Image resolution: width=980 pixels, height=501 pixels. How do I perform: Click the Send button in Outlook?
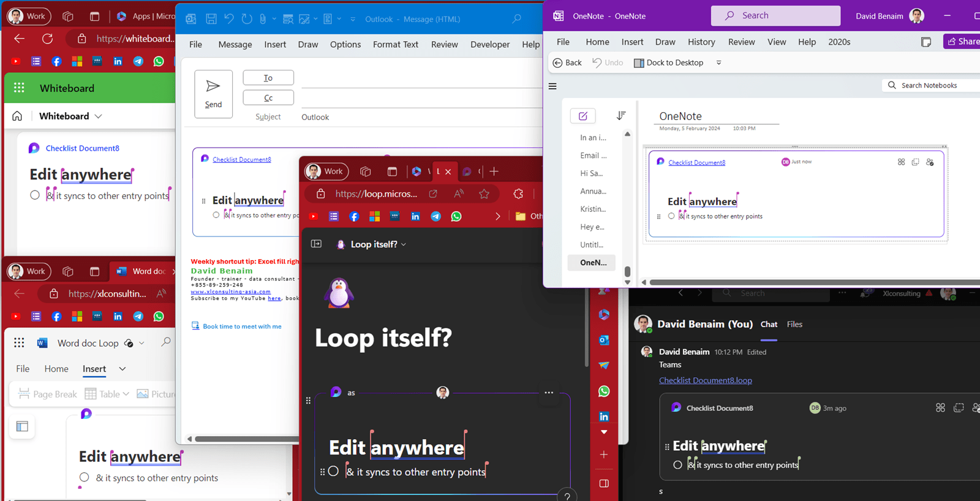click(x=213, y=94)
